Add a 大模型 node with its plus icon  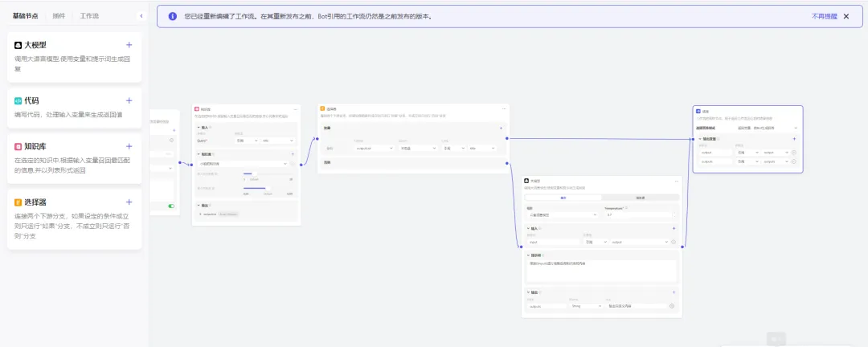129,45
